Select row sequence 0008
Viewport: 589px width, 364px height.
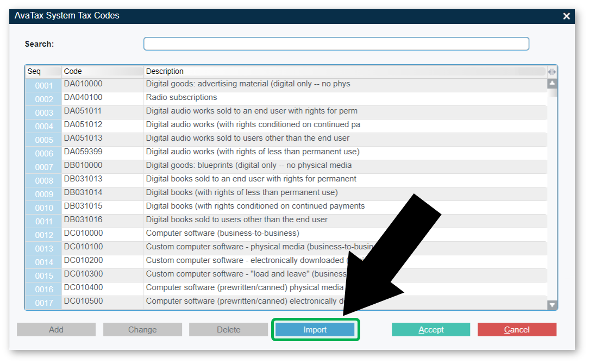44,181
